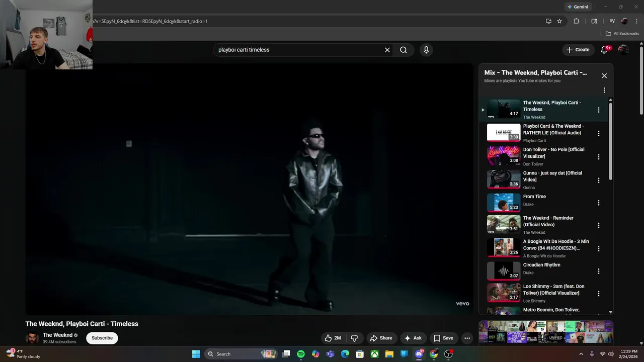Bookmark this tab star icon
The image size is (644, 362).
click(559, 21)
